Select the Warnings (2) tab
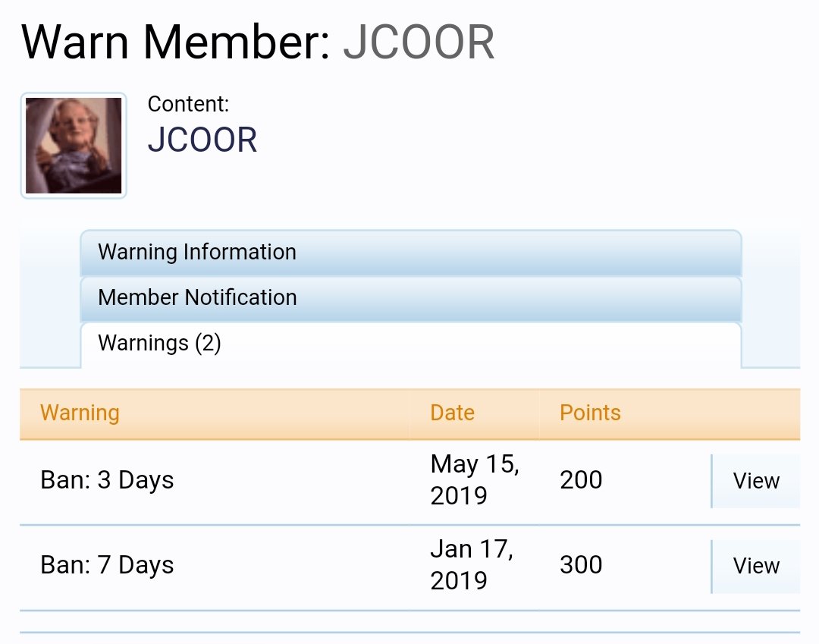 [410, 344]
